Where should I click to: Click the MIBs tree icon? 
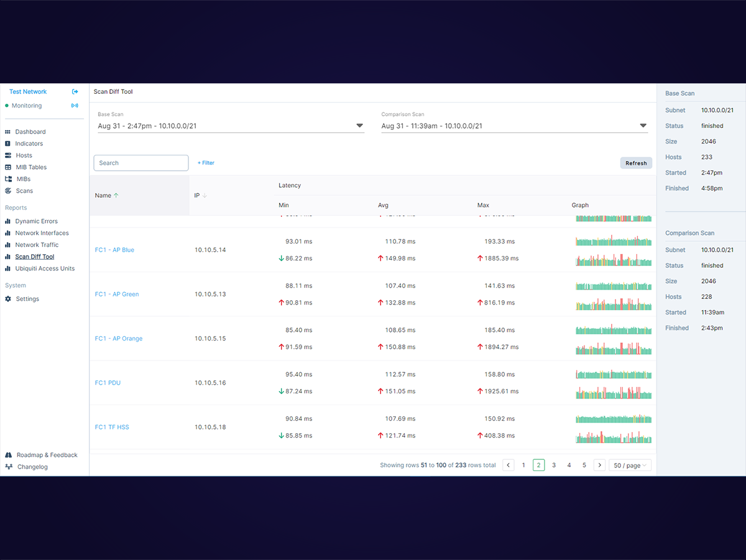(8, 179)
